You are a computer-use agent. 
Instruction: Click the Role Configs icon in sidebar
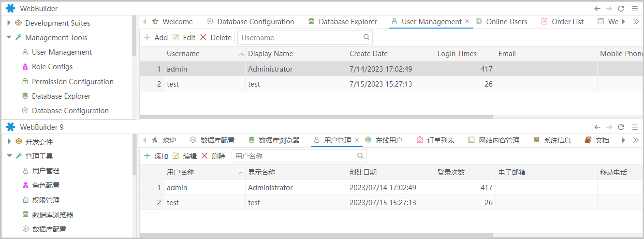coord(25,67)
